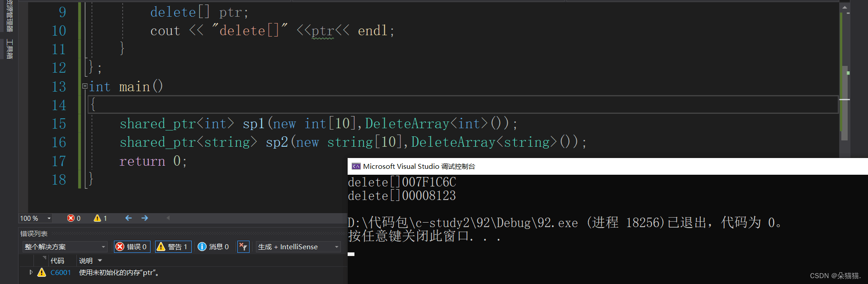Click the warning icon beside C6001
Screen dimensions: 868x284
pos(42,272)
